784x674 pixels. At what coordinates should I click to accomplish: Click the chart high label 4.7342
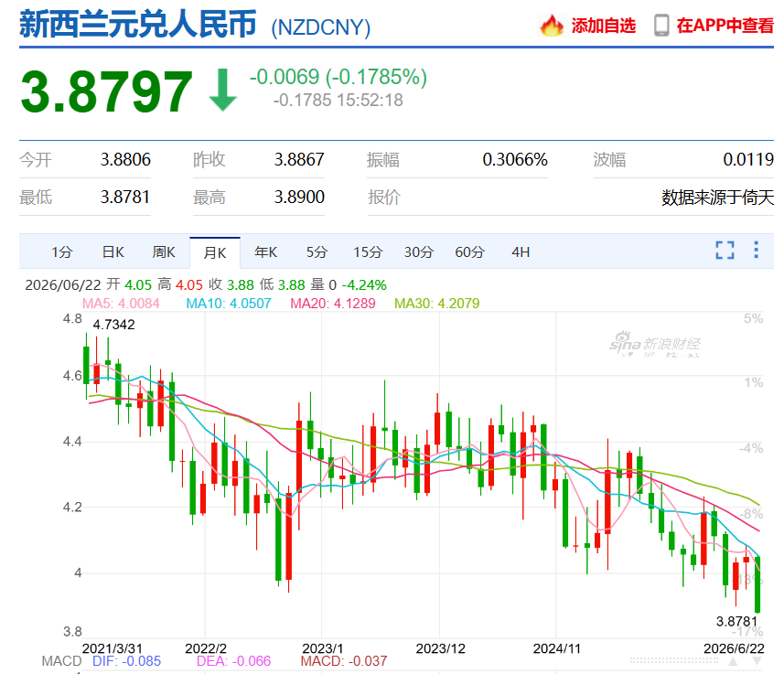114,325
